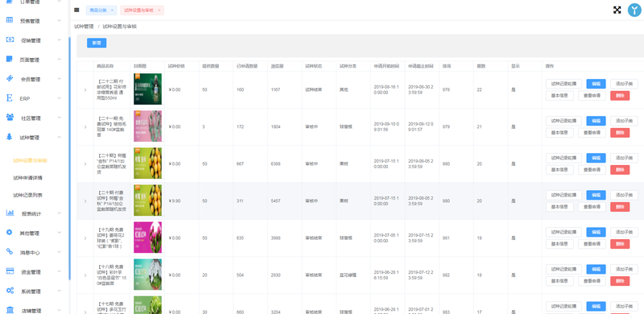Click the red 删除 button in first row

coord(620,96)
